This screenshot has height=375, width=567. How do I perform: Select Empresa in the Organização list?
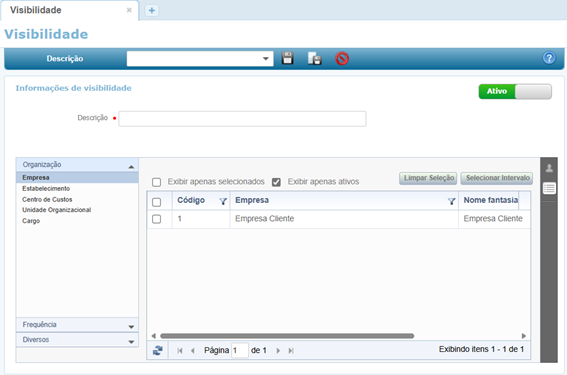[x=77, y=178]
